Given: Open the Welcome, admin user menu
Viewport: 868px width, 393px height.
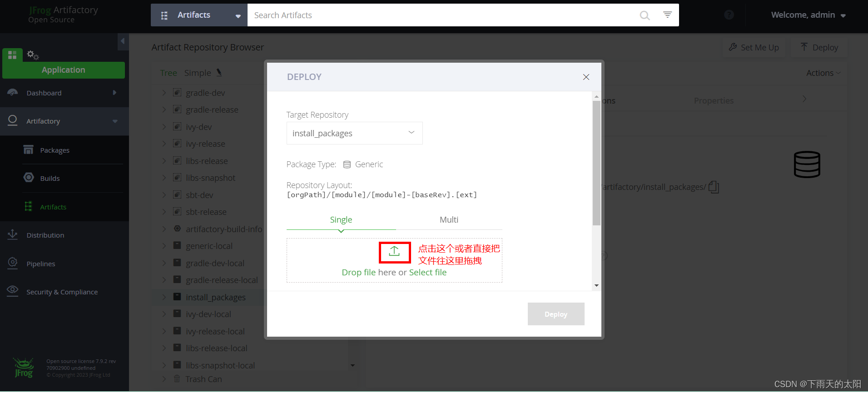Looking at the screenshot, I should point(808,15).
